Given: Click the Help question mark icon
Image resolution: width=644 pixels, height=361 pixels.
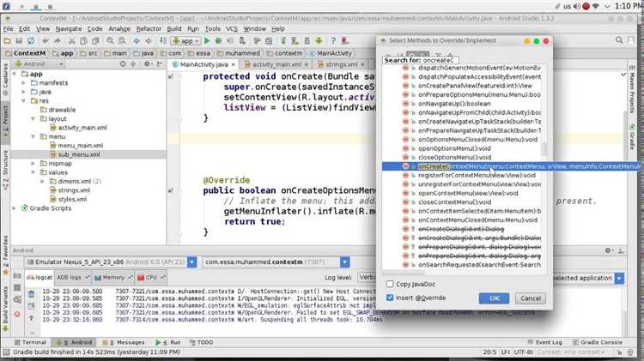Looking at the screenshot, I should point(333,41).
